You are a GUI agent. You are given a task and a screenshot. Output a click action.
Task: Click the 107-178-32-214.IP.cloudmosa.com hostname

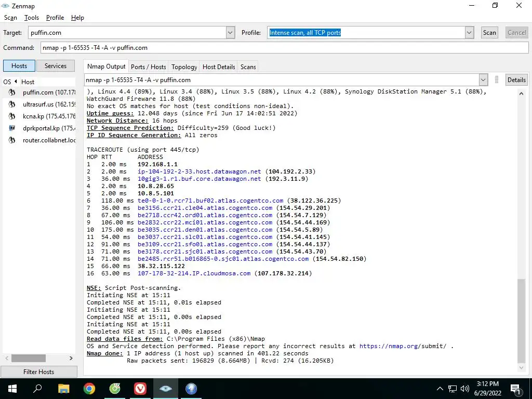click(x=194, y=273)
